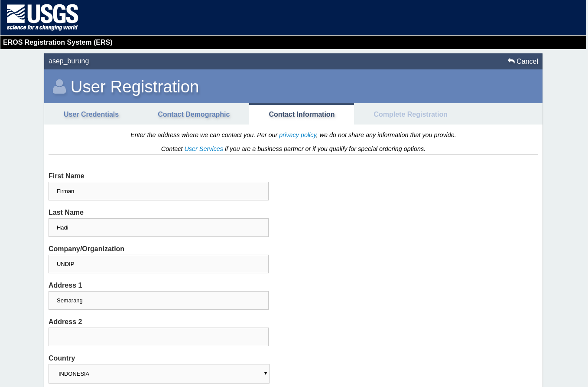
Task: Click the Country label
Action: tap(62, 358)
